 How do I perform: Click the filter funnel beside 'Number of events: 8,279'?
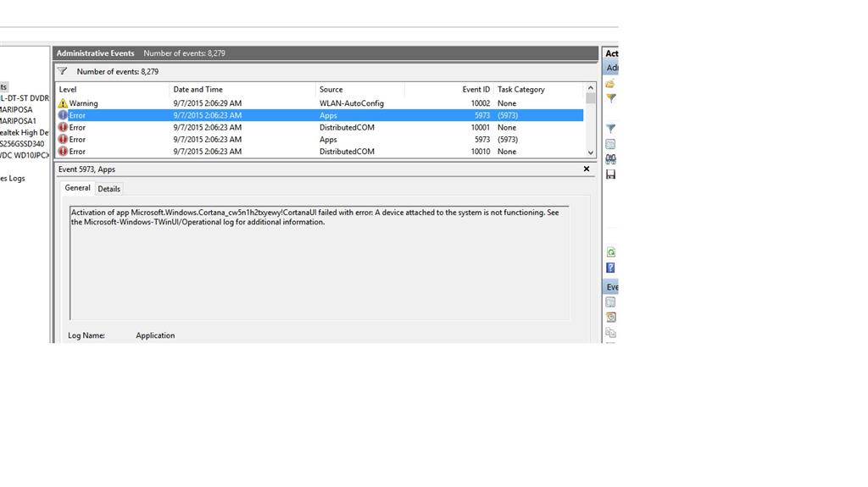pyautogui.click(x=63, y=71)
